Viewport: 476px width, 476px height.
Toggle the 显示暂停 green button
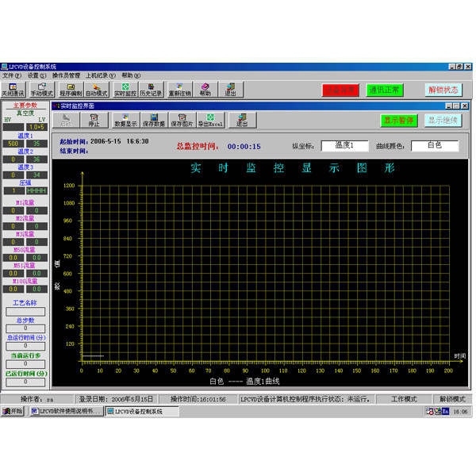[x=398, y=121]
